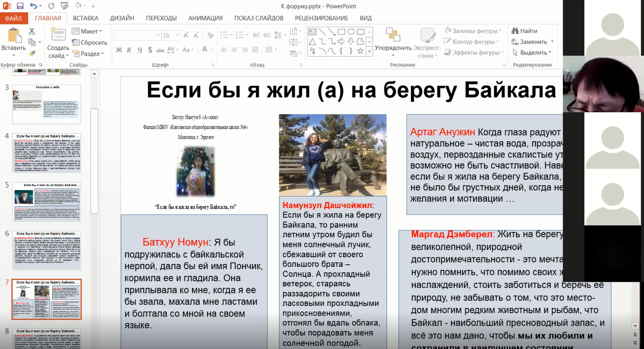Open the font color A picker
Image resolution: width=644 pixels, height=349 pixels.
205,49
